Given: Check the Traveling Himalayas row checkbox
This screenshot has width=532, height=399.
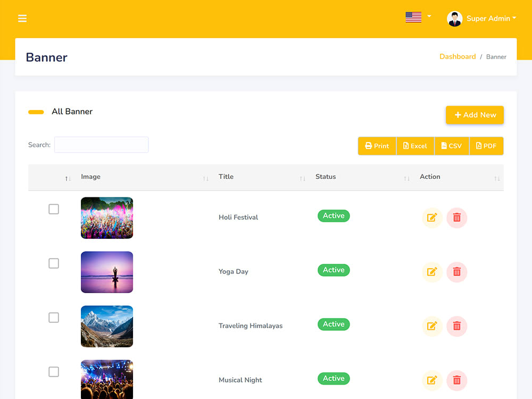Looking at the screenshot, I should (x=54, y=318).
